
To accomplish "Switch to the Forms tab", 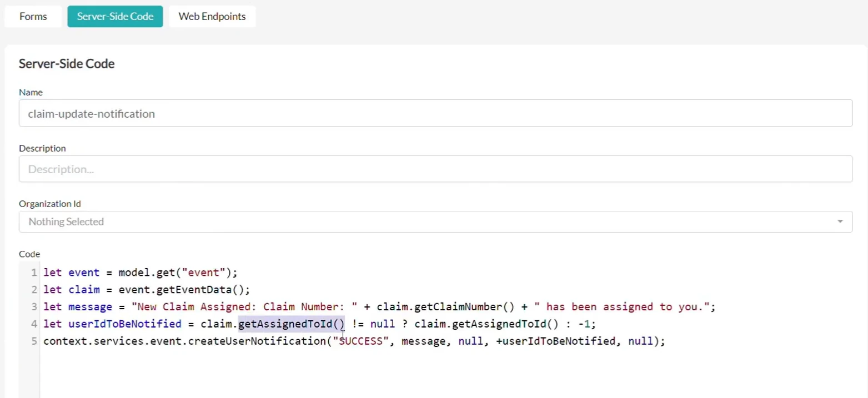I will pos(33,17).
